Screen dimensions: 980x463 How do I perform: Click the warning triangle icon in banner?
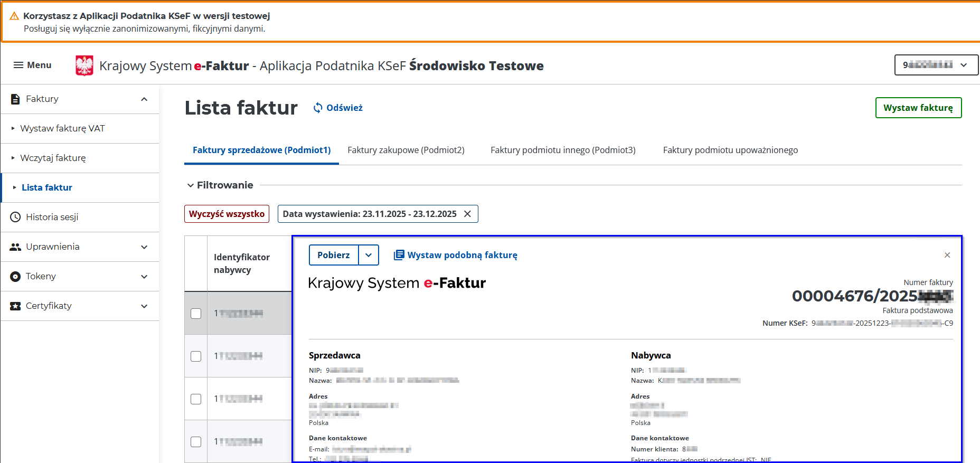click(x=14, y=16)
